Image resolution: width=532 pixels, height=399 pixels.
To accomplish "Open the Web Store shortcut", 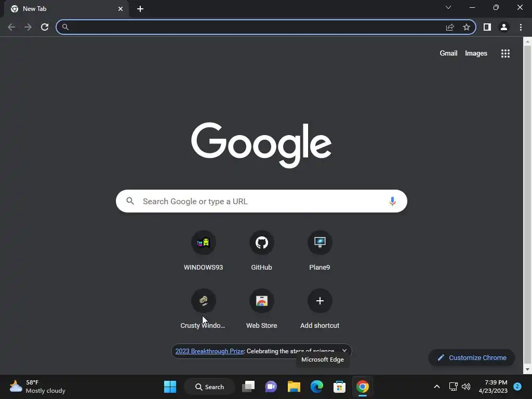I will coord(262,309).
